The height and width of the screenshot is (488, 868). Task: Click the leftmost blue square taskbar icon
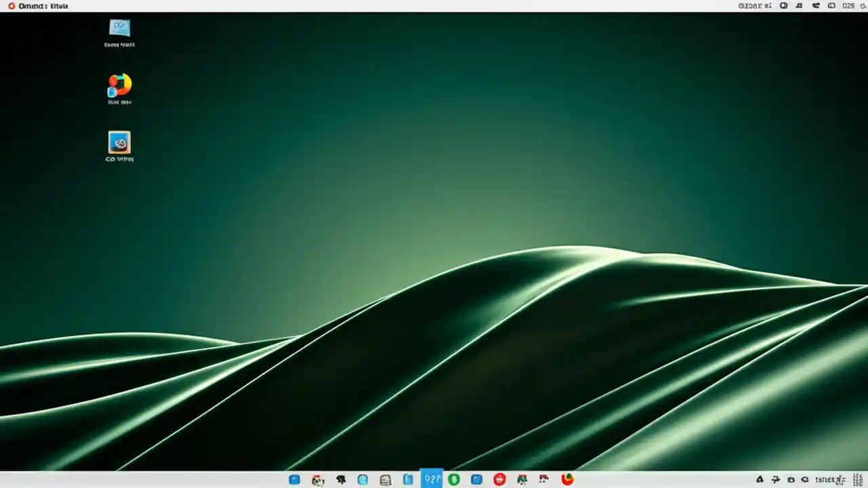pos(295,480)
